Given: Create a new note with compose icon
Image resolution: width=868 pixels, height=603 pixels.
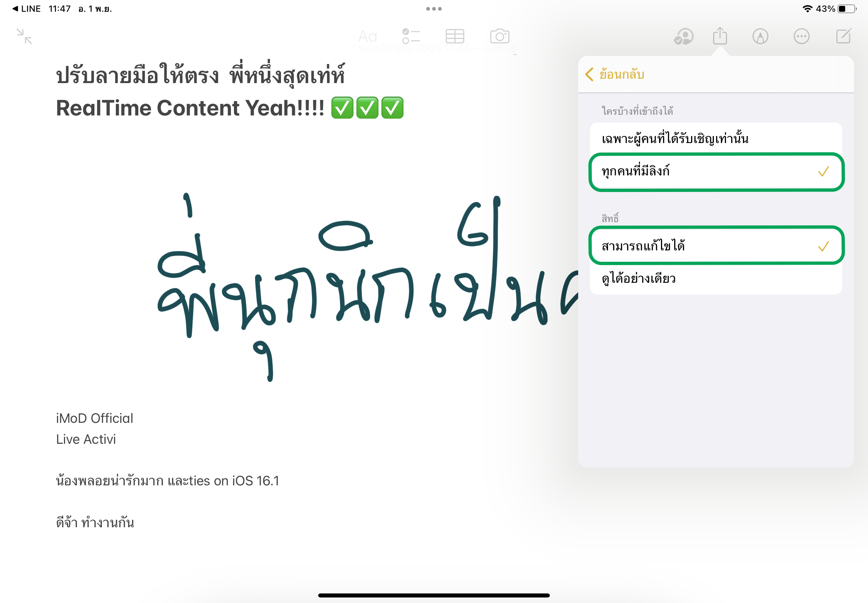Looking at the screenshot, I should coord(843,36).
